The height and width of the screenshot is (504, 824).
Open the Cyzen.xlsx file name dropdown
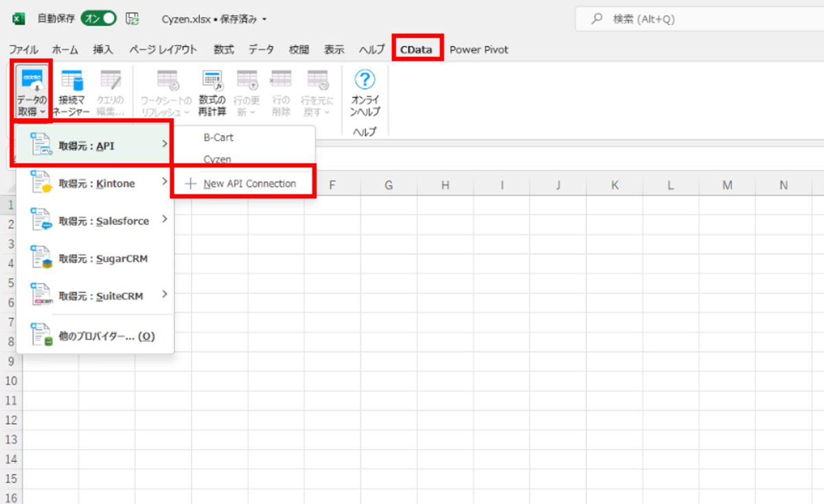click(265, 19)
